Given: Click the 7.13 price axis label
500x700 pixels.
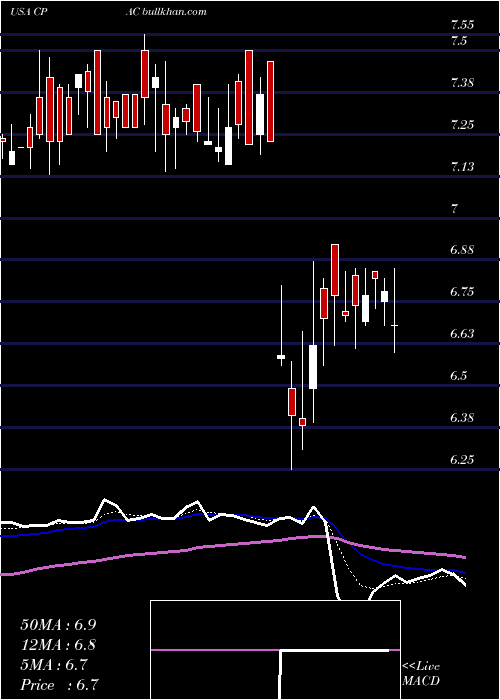Looking at the screenshot, I should click(x=461, y=167).
